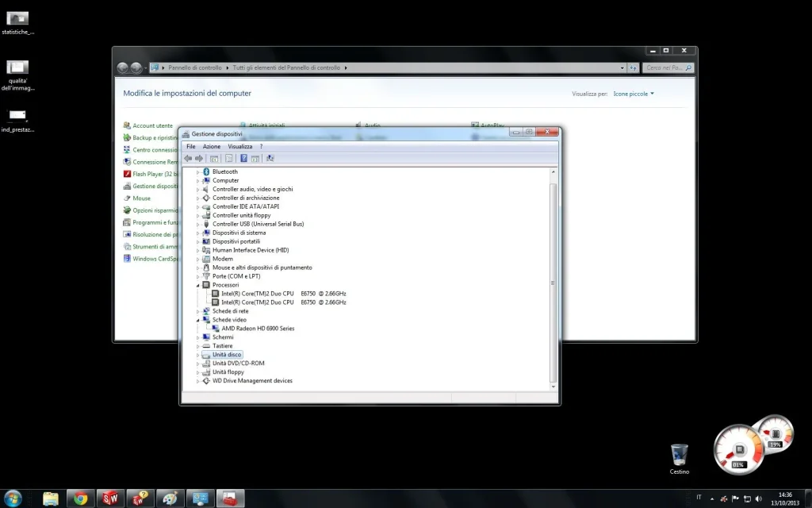Click the device tree scrollbar up arrow
812x508 pixels.
(553, 171)
